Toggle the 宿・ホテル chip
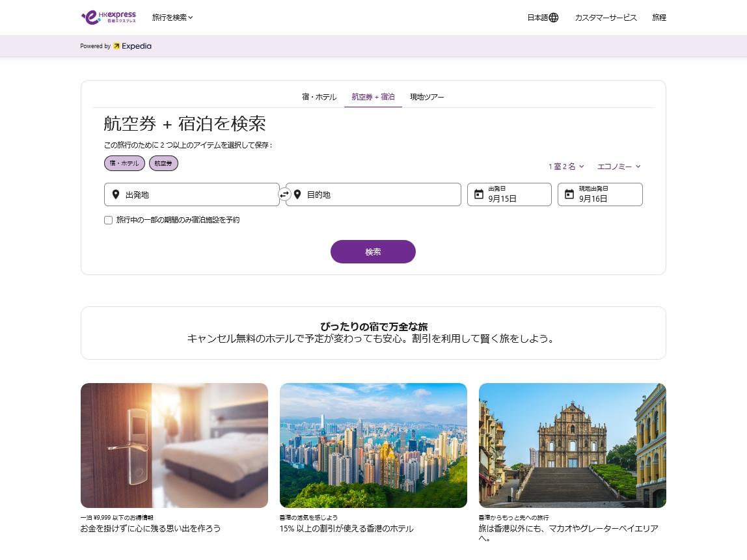This screenshot has height=560, width=747. coord(124,163)
